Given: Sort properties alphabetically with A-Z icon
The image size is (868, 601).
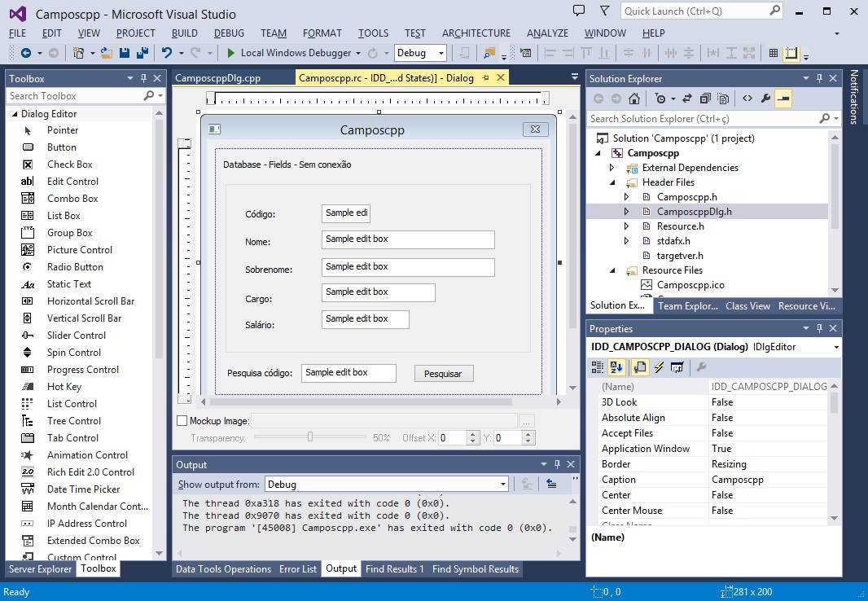Looking at the screenshot, I should pos(616,367).
